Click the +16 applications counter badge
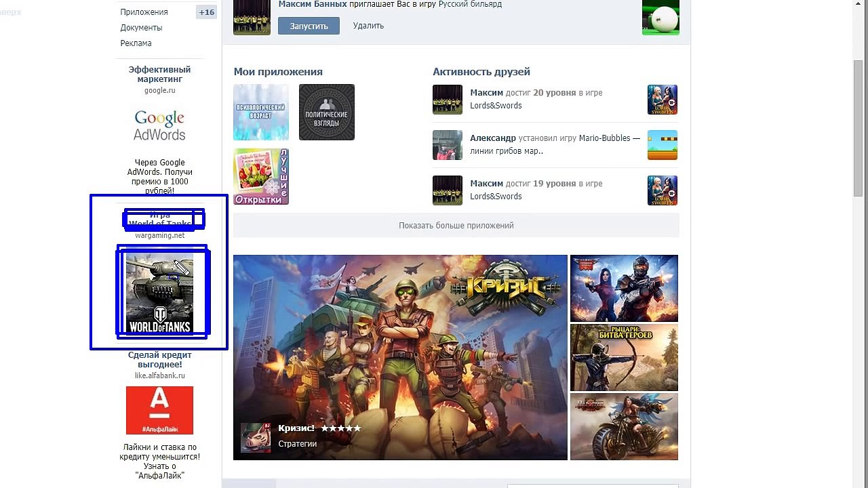Viewport: 868px width, 488px height. click(x=206, y=12)
